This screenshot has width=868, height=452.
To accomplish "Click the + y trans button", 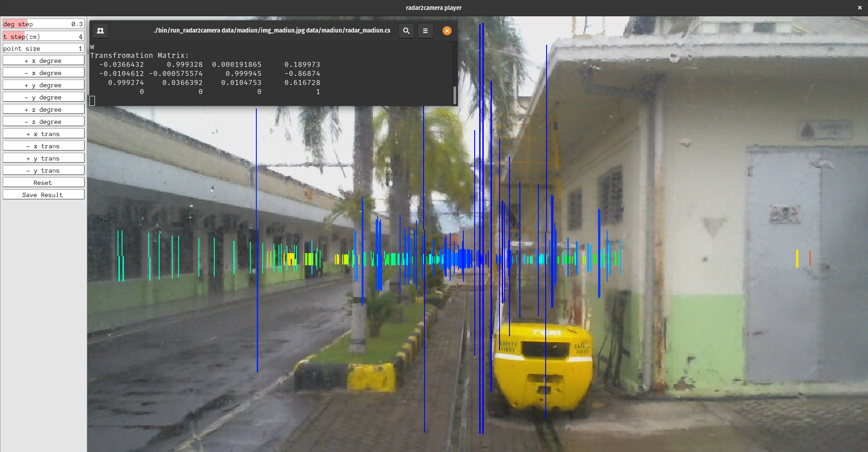I will [x=43, y=158].
